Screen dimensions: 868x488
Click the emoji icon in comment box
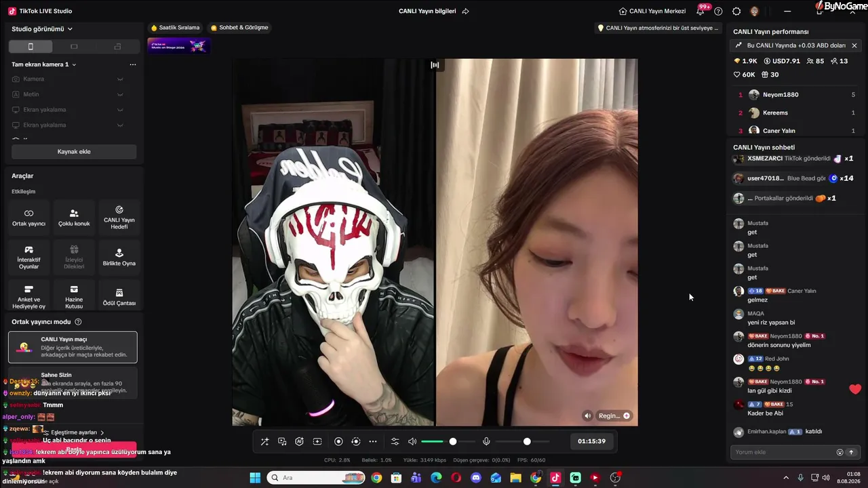840,452
